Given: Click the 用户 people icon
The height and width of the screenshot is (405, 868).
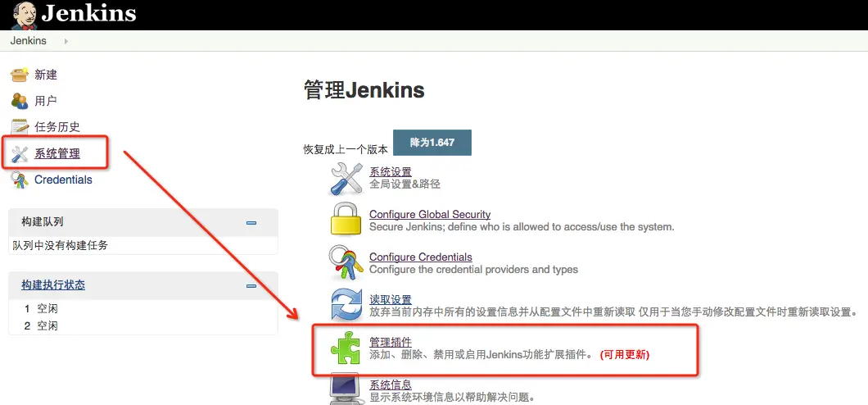Looking at the screenshot, I should point(20,101).
